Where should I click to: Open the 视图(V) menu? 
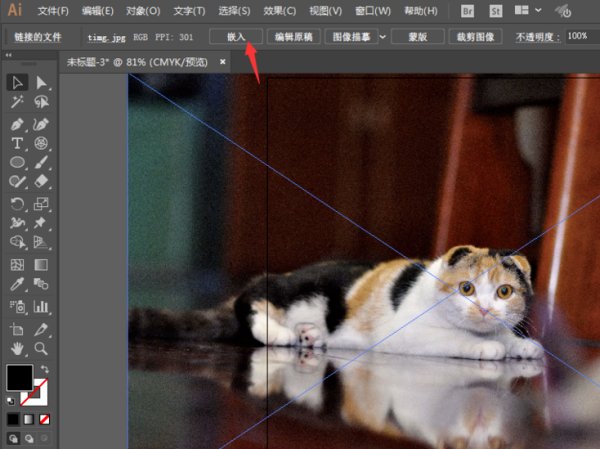pos(325,11)
